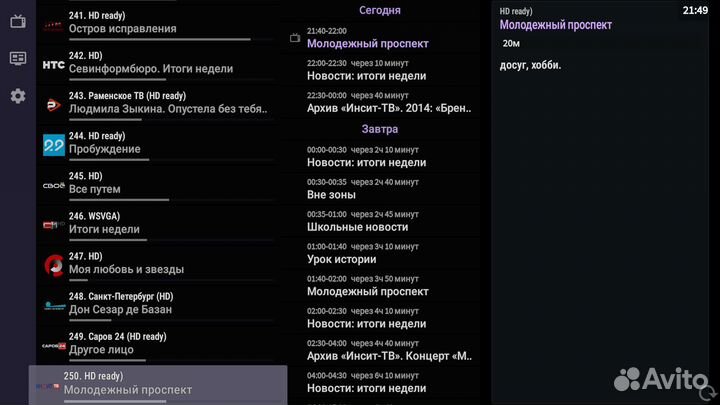The height and width of the screenshot is (405, 720).
Task: Select highlighted channel 250 Молодежный проспект
Action: (158, 385)
